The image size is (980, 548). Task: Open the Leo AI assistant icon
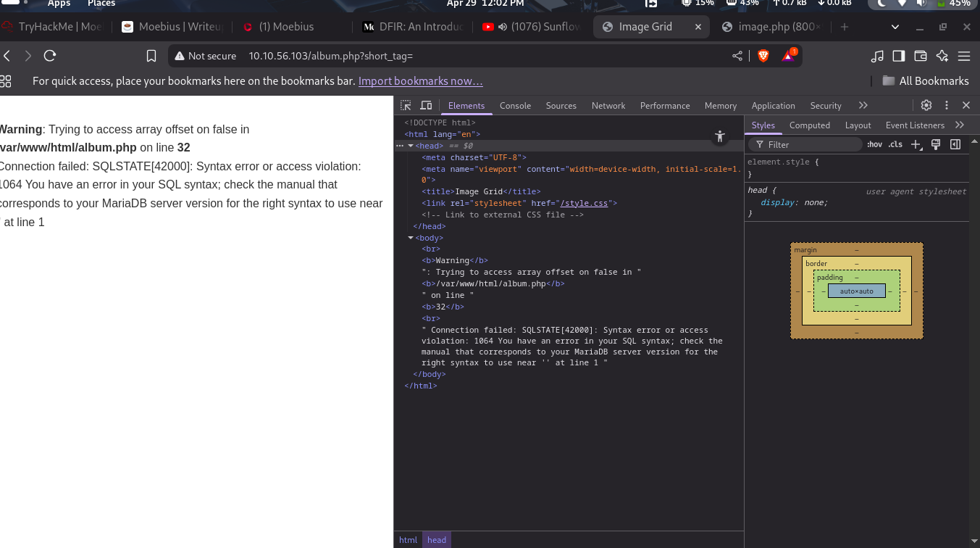pyautogui.click(x=942, y=56)
